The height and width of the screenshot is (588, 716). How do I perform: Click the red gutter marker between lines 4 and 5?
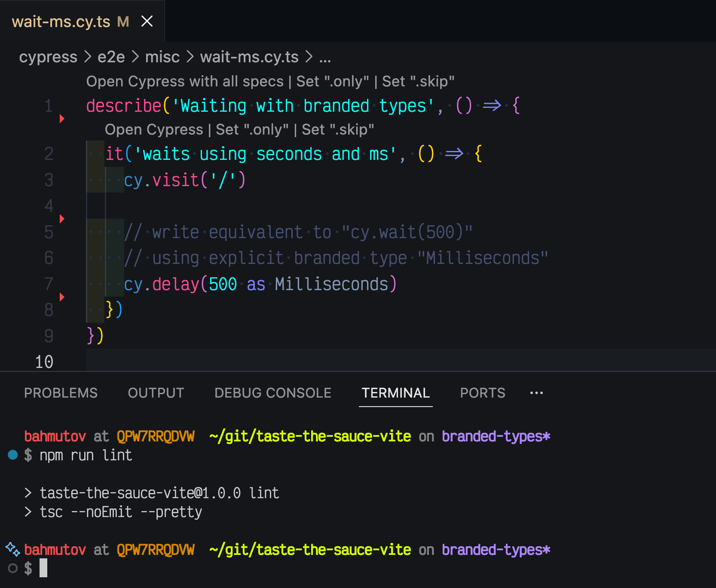point(62,219)
